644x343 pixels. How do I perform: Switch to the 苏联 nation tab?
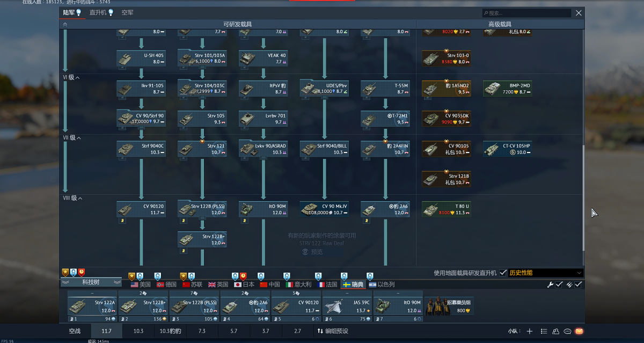coord(193,284)
